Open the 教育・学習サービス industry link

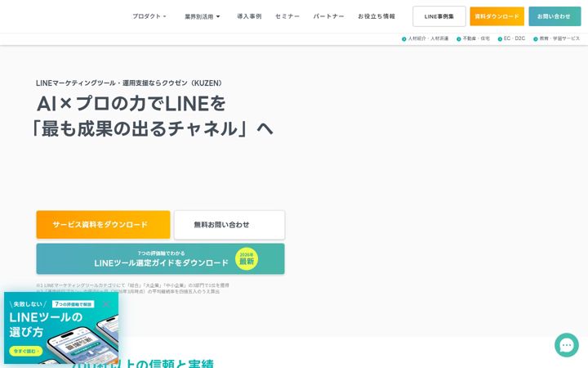559,38
